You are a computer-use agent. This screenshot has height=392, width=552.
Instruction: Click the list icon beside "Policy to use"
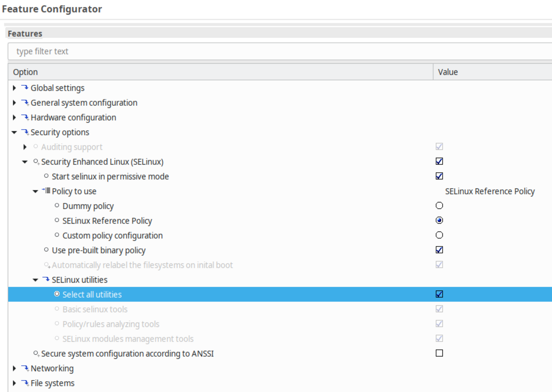pos(46,191)
